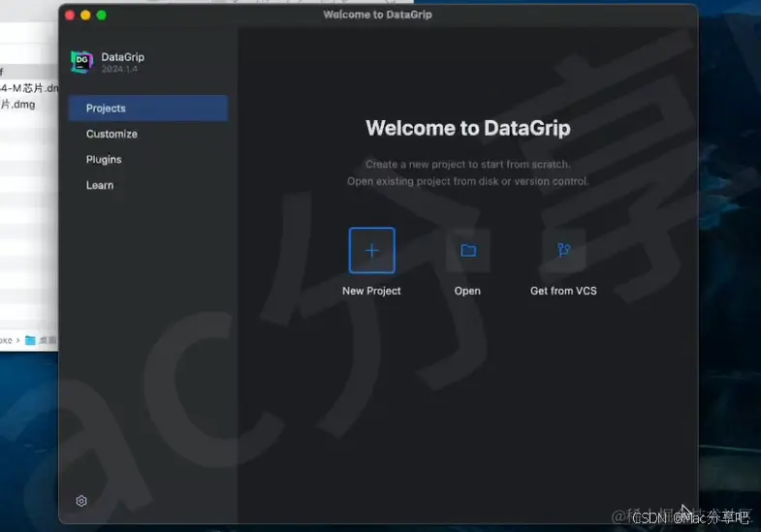761x532 pixels.
Task: Click the Welcome to DataGrip heading
Action: point(468,128)
